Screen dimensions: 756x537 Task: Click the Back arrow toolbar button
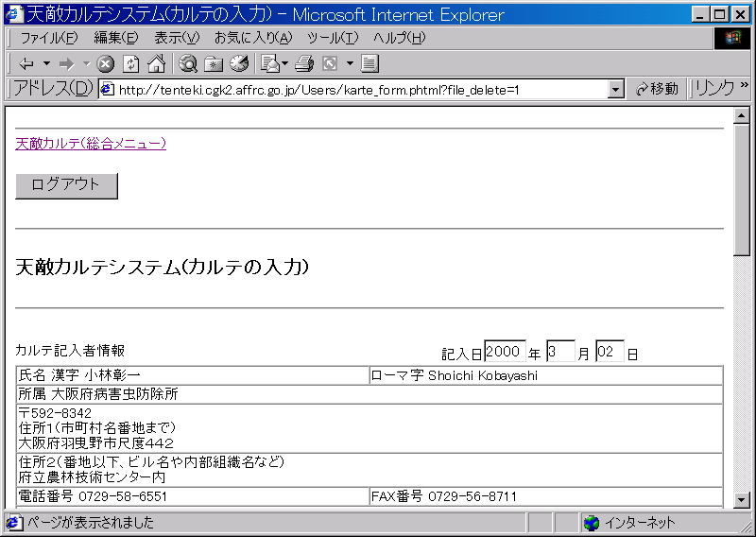click(x=26, y=63)
